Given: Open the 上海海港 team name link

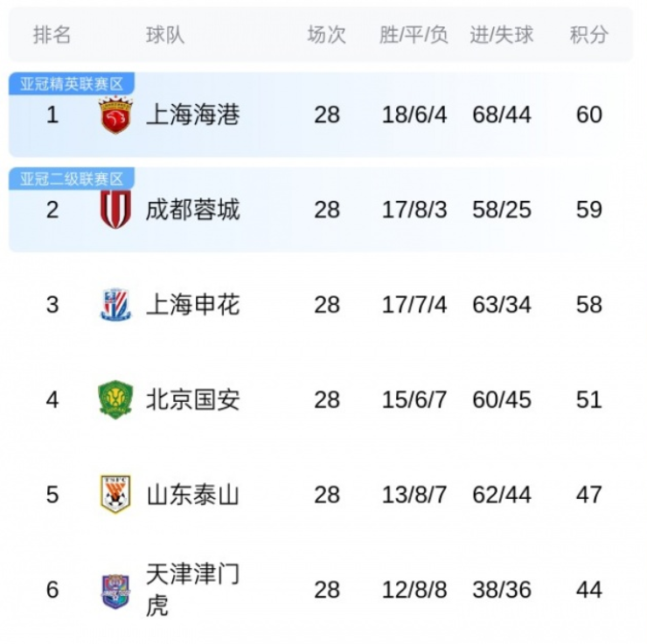Looking at the screenshot, I should (192, 115).
